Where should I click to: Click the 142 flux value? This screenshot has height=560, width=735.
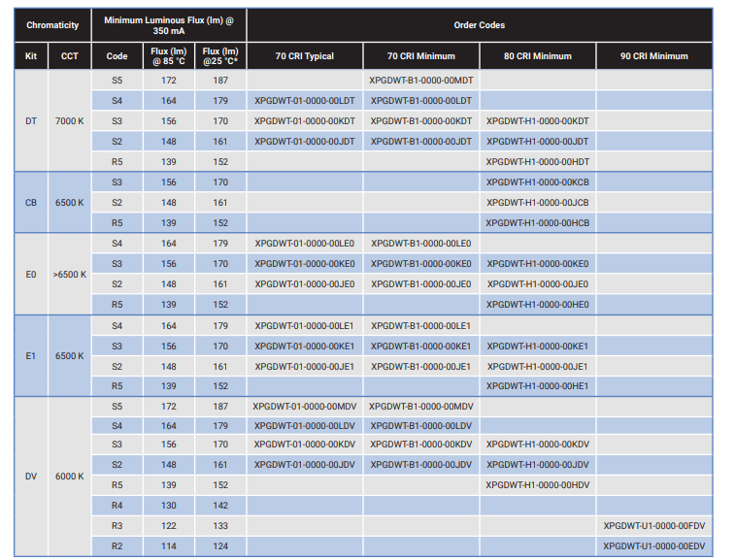click(x=220, y=506)
